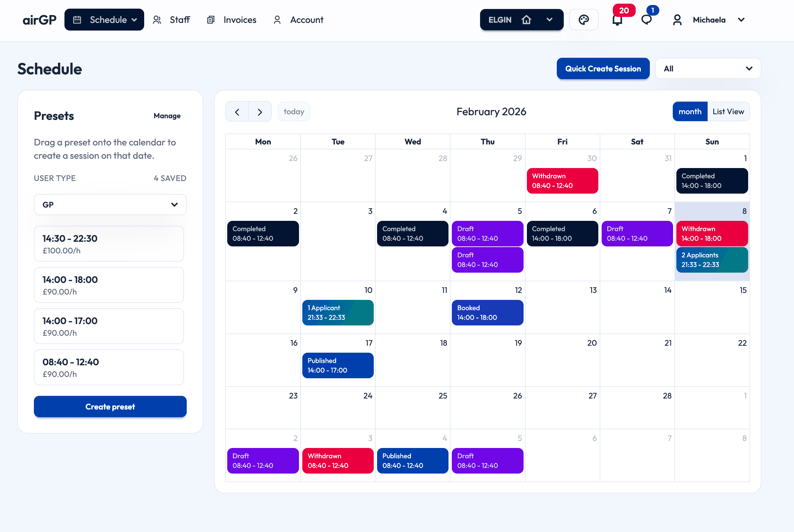Expand the GP user type dropdown
The width and height of the screenshot is (794, 532).
(x=110, y=205)
